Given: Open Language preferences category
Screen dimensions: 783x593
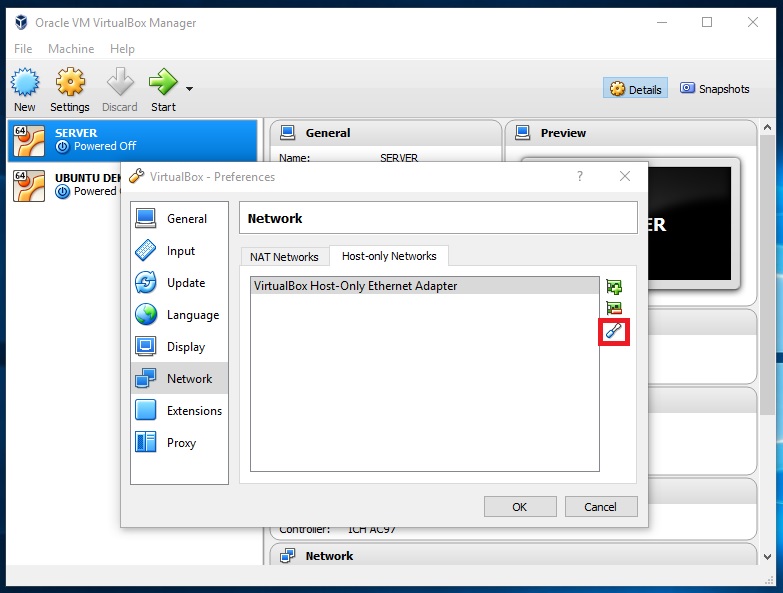Looking at the screenshot, I should point(179,314).
